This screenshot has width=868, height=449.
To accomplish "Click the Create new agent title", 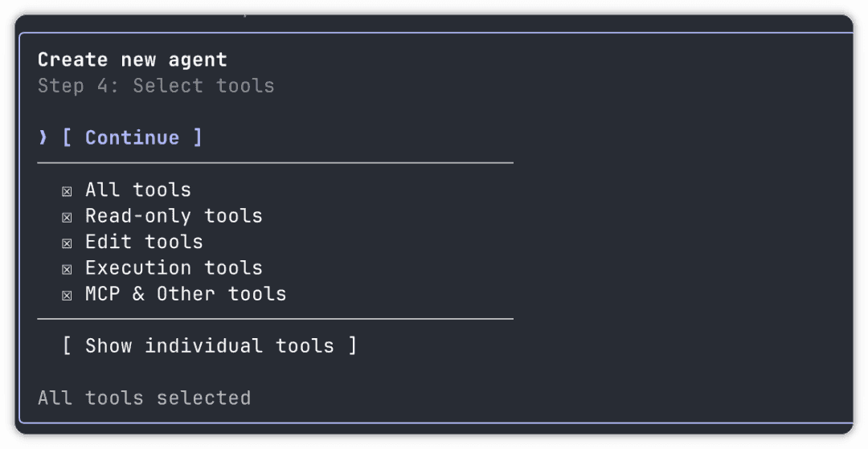I will click(133, 59).
